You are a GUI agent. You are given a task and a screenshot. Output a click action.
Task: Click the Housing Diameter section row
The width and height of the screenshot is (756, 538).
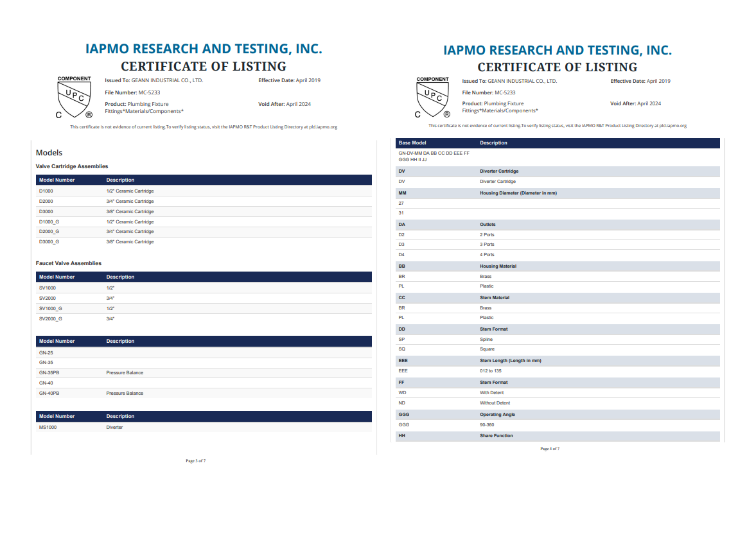coord(558,193)
